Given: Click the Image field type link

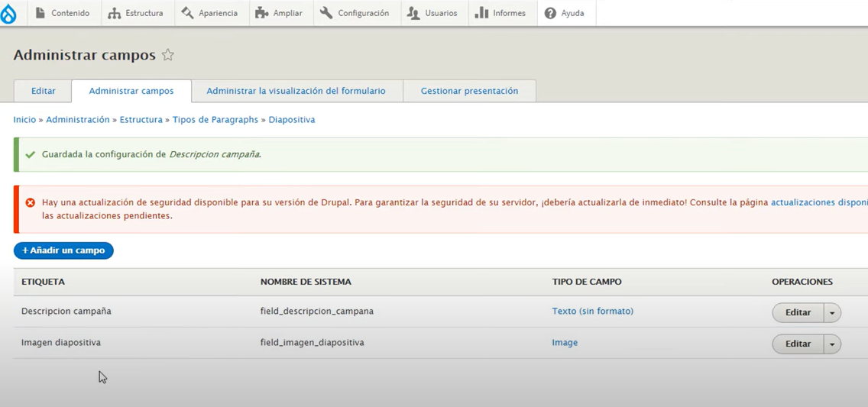Looking at the screenshot, I should coord(565,343).
